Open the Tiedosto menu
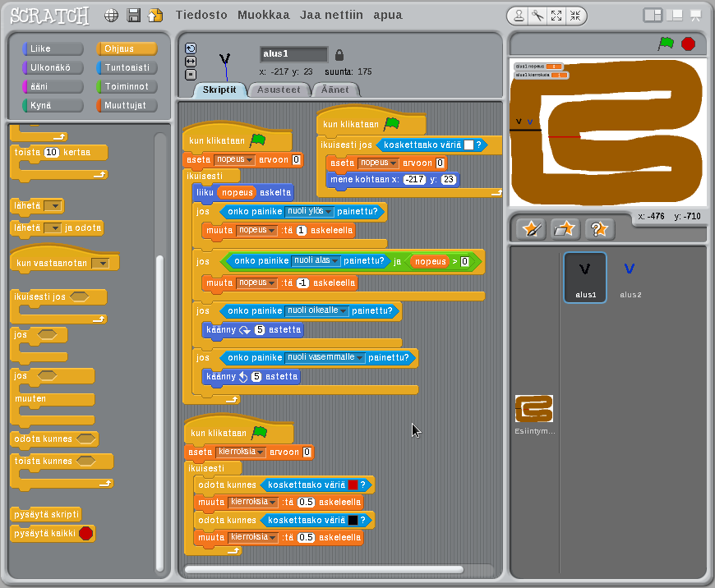715x588 pixels. (x=201, y=15)
